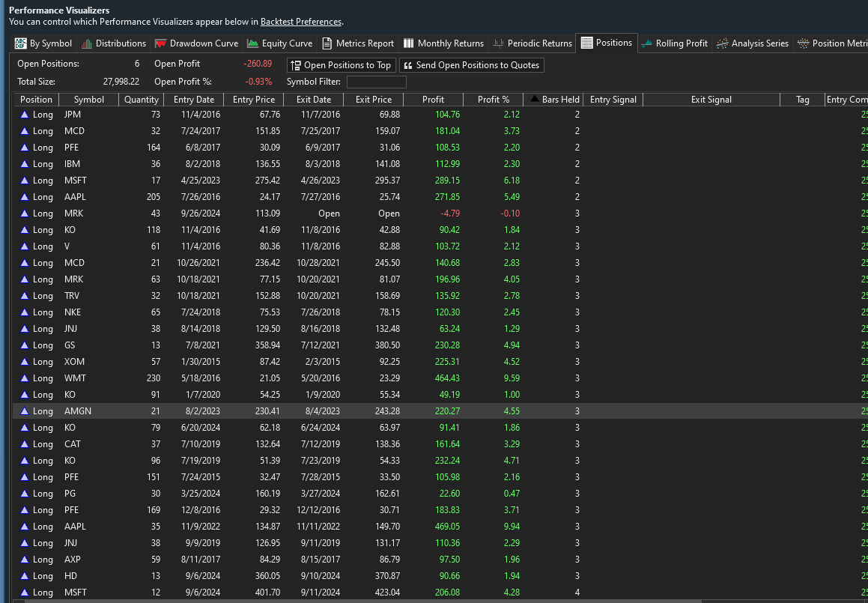Viewport: 868px width, 603px height.
Task: Sort by the Entry Date column header
Action: (x=194, y=100)
